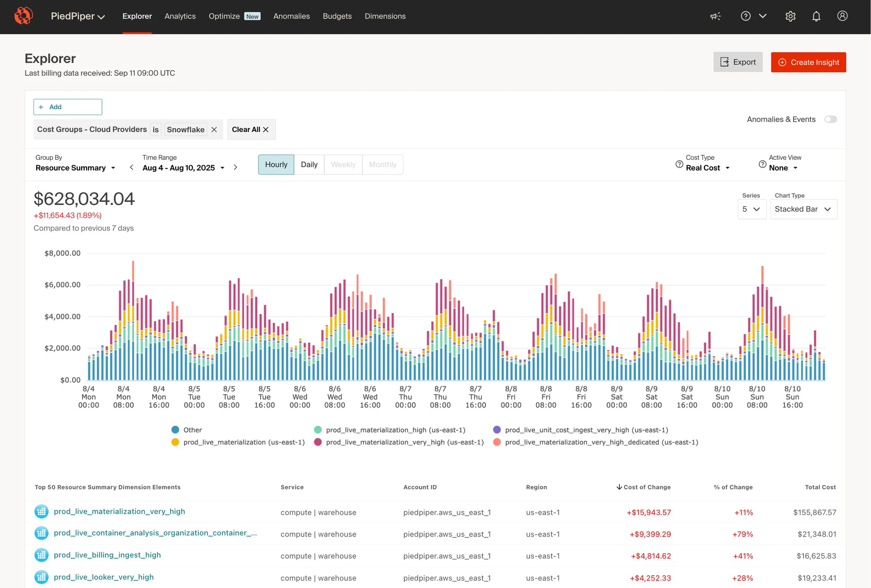Toggle prod_live_materialization yellow legend swatch
The image size is (871, 588).
pos(175,442)
